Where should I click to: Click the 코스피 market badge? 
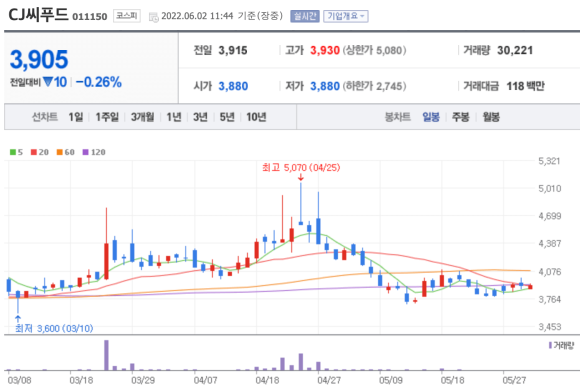(x=127, y=16)
